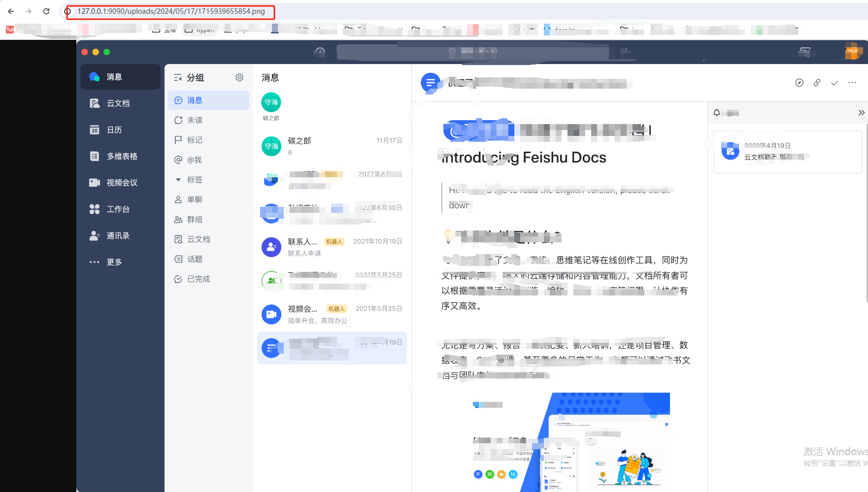Image resolution: width=868 pixels, height=492 pixels.
Task: Collapse the 分组 panel icon
Action: coord(178,77)
